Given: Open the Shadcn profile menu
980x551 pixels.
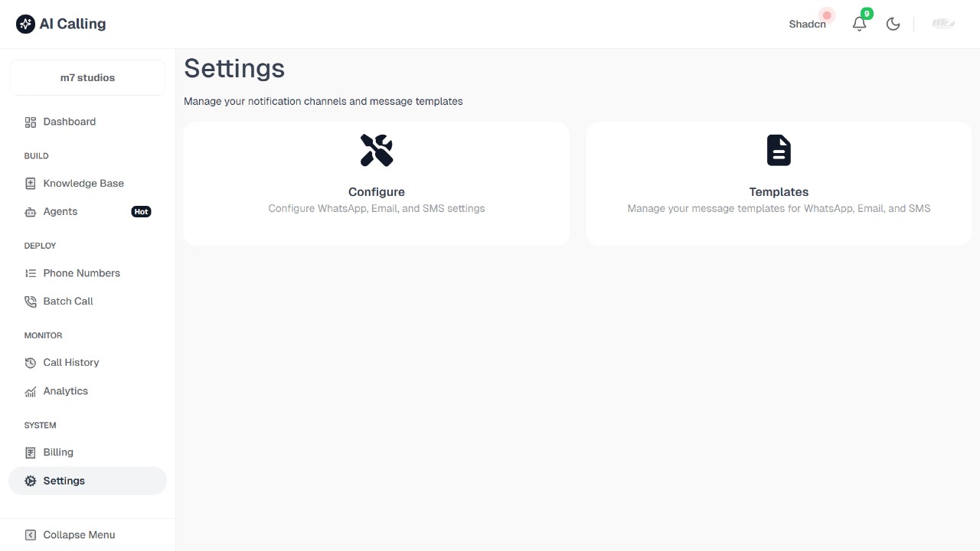Looking at the screenshot, I should (807, 24).
